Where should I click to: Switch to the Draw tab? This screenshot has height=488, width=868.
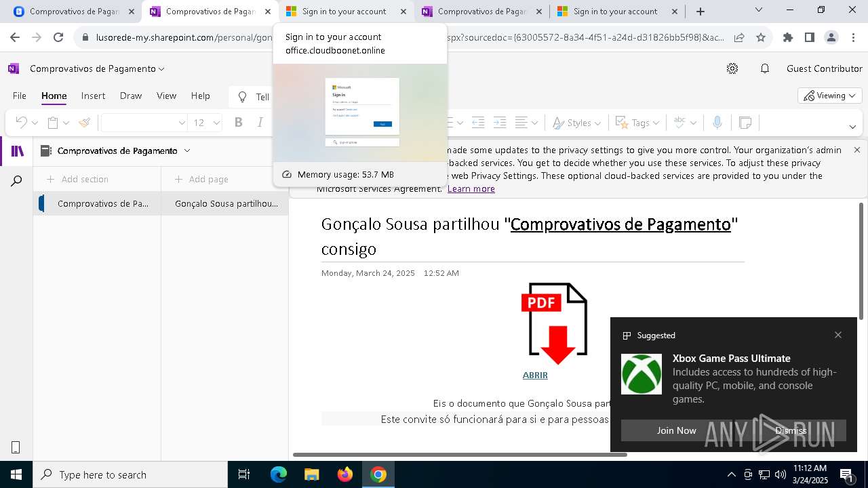click(131, 96)
